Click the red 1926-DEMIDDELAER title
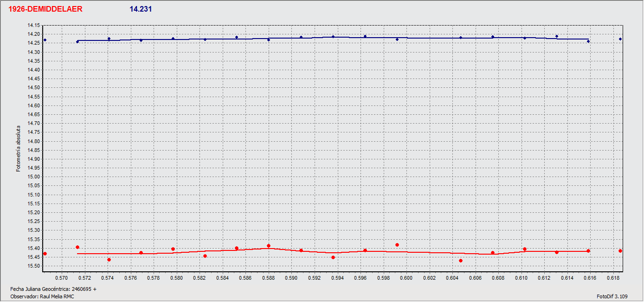644x302 pixels. coord(45,9)
